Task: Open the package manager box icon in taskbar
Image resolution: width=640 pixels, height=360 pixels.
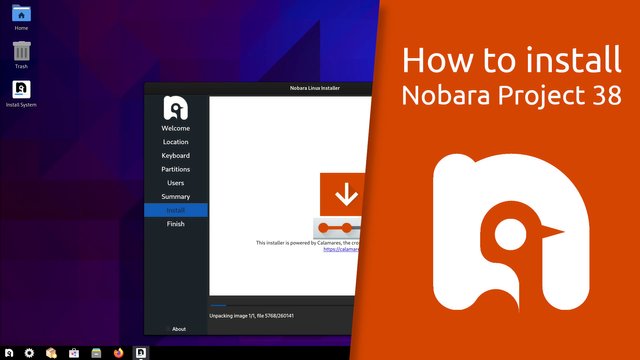Action: point(51,353)
